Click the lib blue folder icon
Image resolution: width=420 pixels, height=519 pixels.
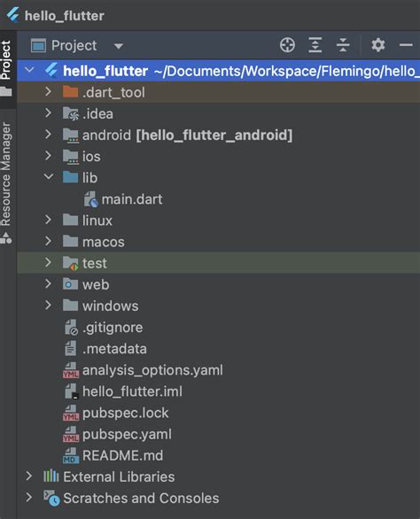[x=71, y=177]
